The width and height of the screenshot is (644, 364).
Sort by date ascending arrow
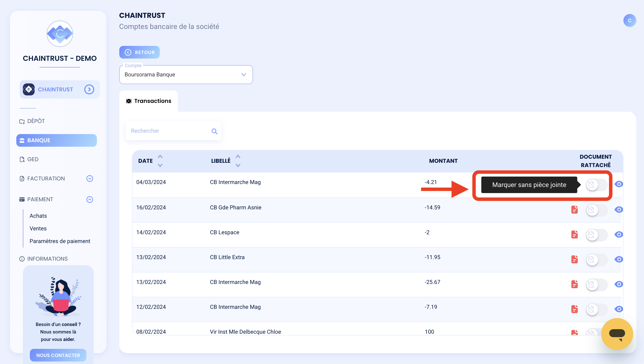(x=160, y=157)
